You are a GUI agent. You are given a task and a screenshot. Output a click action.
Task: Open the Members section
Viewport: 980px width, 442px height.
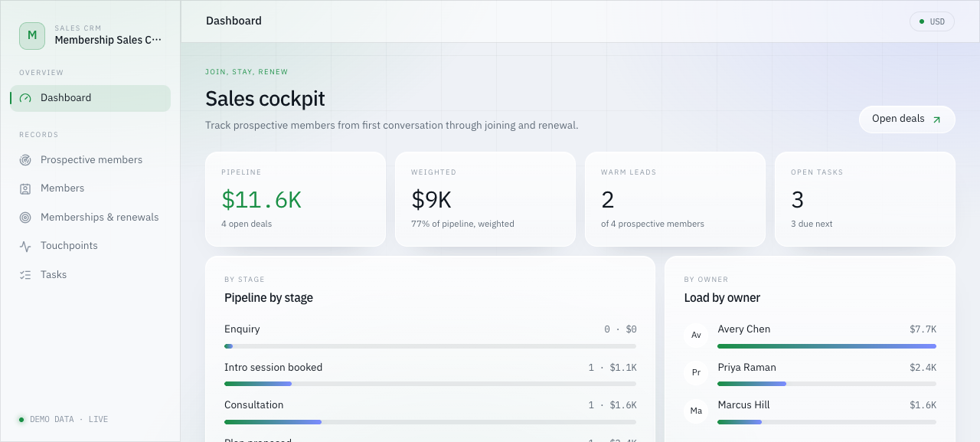90,188
